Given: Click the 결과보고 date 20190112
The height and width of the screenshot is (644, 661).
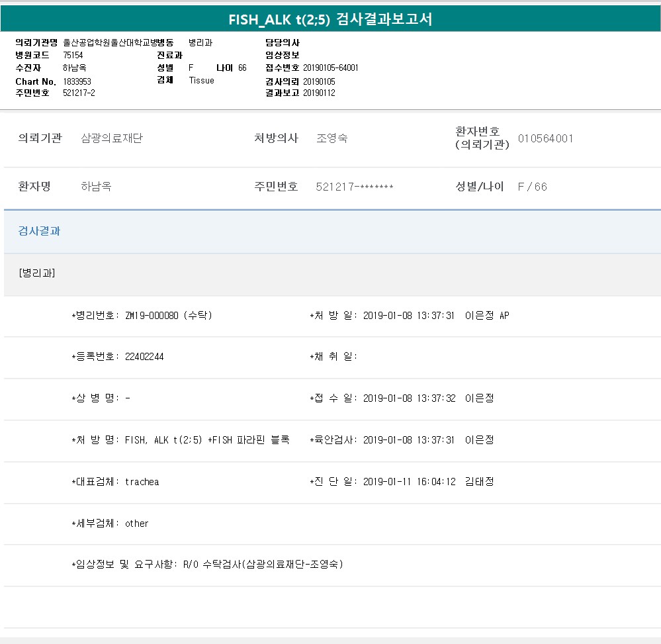Looking at the screenshot, I should [x=319, y=93].
